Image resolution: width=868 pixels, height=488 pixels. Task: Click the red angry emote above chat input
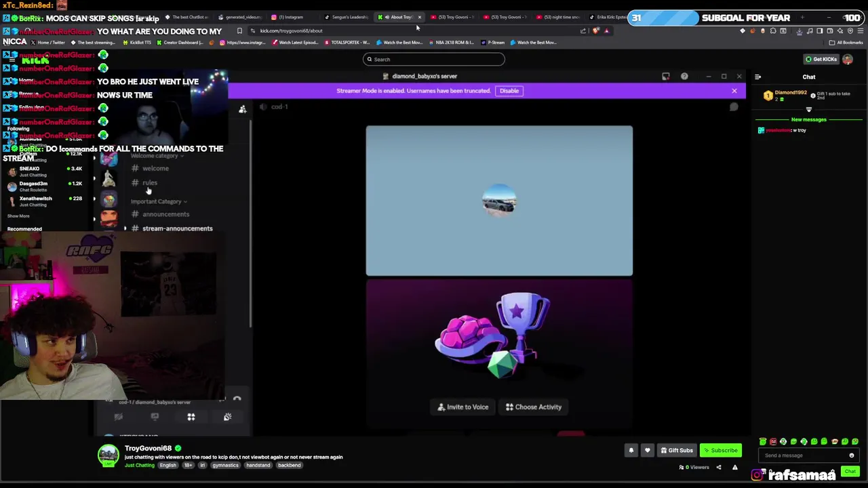[x=773, y=442]
